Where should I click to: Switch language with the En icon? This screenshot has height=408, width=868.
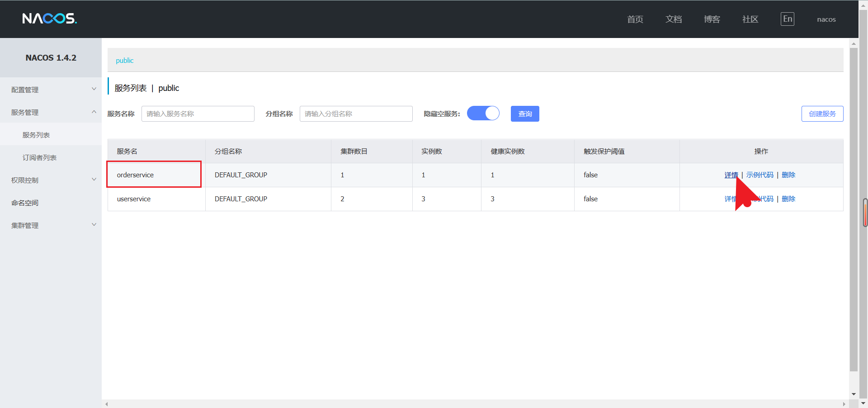click(788, 19)
